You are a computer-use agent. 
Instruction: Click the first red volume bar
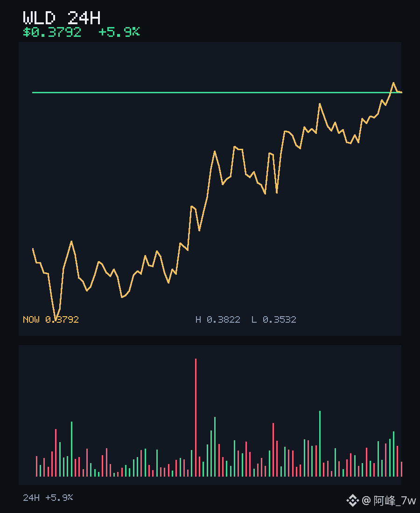pos(37,466)
